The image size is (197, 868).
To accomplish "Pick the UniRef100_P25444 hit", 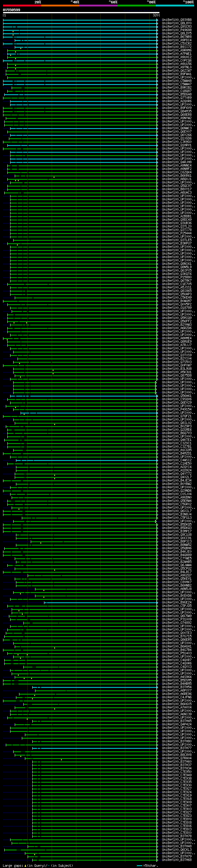I will tap(177, 233).
